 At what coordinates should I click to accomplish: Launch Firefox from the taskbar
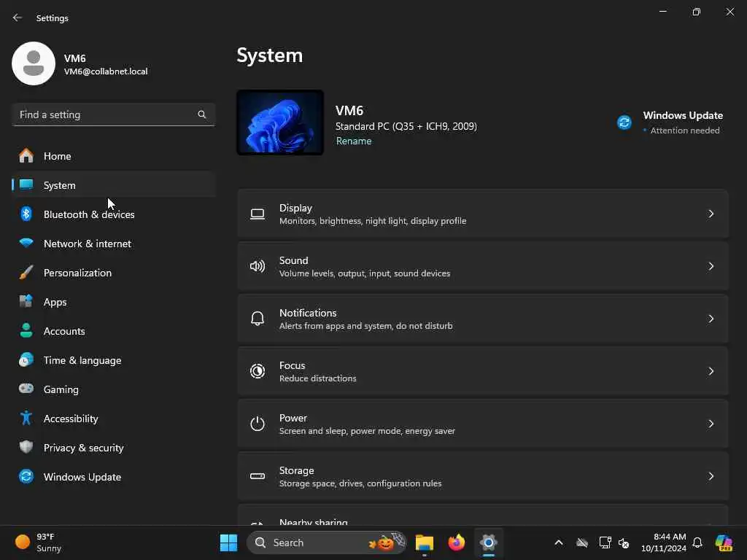click(x=457, y=542)
